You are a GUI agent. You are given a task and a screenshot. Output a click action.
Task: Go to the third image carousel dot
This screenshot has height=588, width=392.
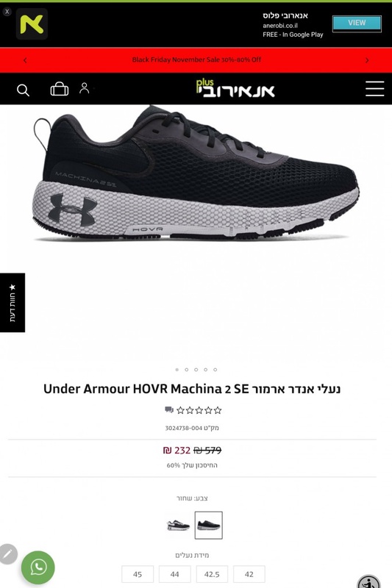(196, 370)
